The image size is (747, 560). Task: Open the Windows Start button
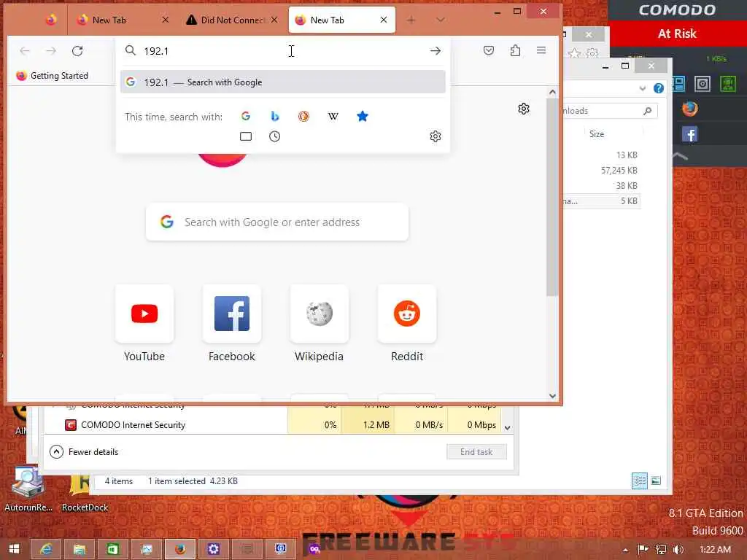(x=14, y=549)
